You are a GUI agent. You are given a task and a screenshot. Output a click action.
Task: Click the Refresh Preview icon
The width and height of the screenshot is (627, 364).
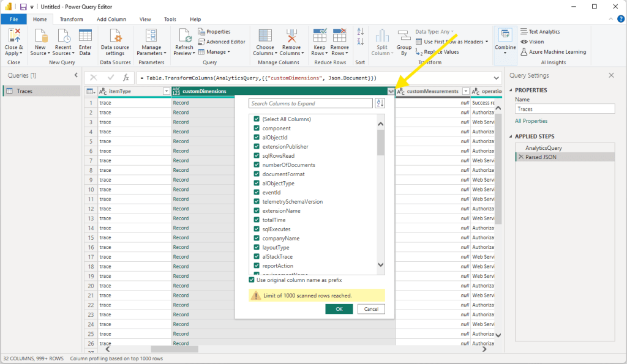(184, 37)
